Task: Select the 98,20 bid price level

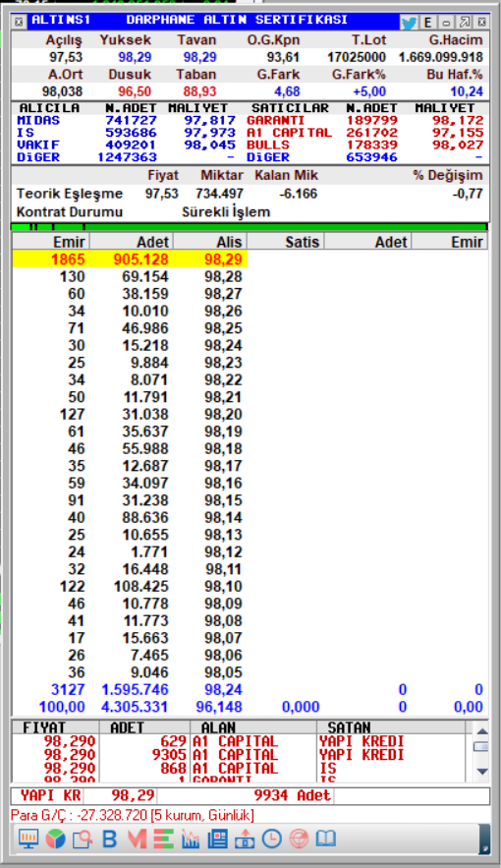Action: click(223, 414)
